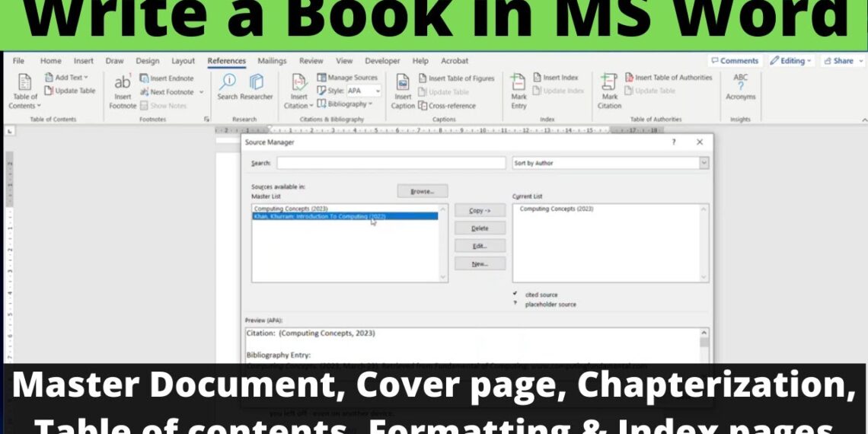Click Next Footnote button
Viewport: 868px width, 434px height.
click(x=167, y=92)
